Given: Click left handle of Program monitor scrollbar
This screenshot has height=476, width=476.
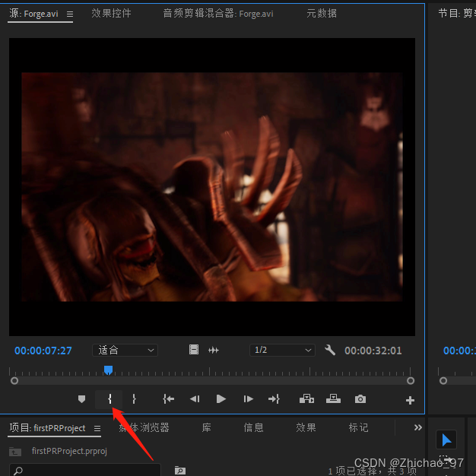Looking at the screenshot, I should 443,381.
